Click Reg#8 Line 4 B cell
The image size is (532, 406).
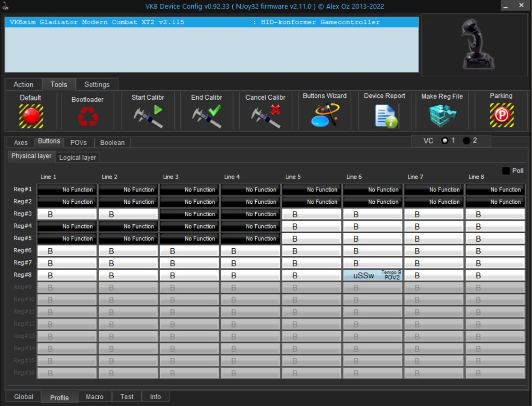[250, 275]
